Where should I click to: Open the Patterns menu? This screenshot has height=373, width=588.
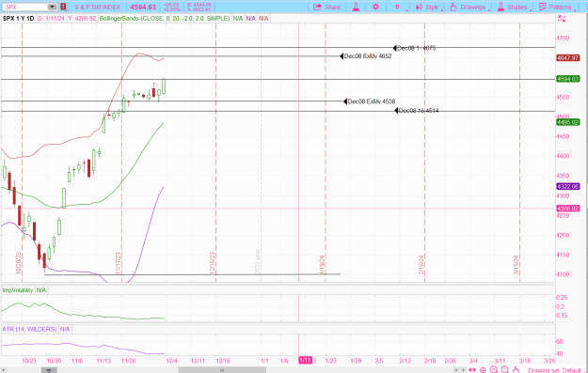(557, 8)
